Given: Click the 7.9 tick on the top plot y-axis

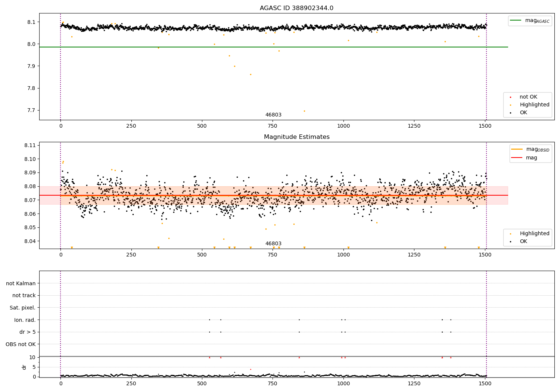Looking at the screenshot, I should tap(31, 66).
